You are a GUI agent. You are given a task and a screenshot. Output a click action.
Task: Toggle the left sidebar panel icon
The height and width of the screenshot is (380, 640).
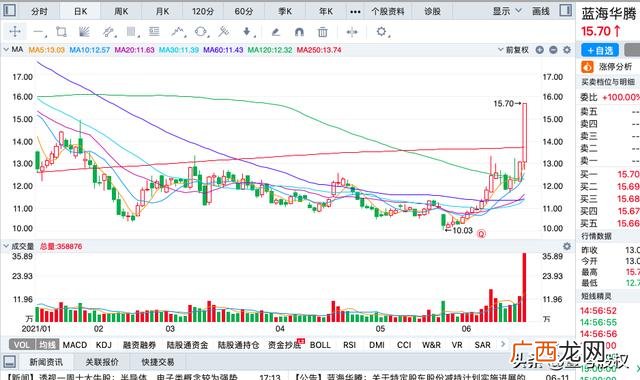point(9,10)
